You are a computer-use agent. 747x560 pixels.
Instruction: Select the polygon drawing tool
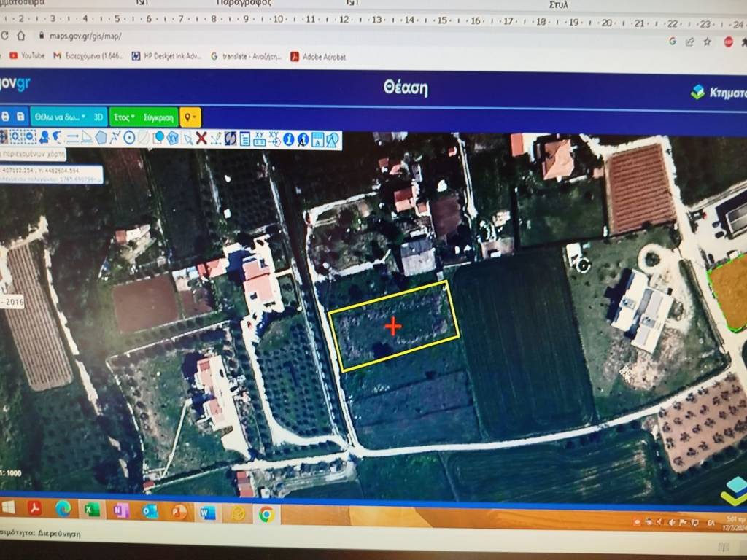tap(101, 137)
